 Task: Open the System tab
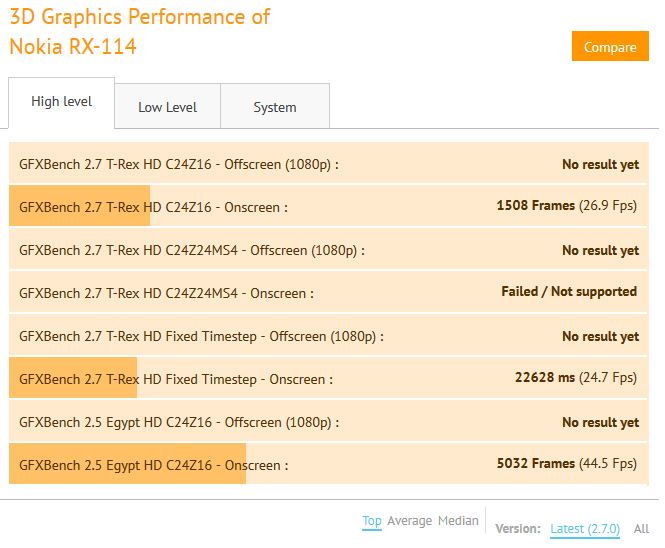click(x=275, y=106)
